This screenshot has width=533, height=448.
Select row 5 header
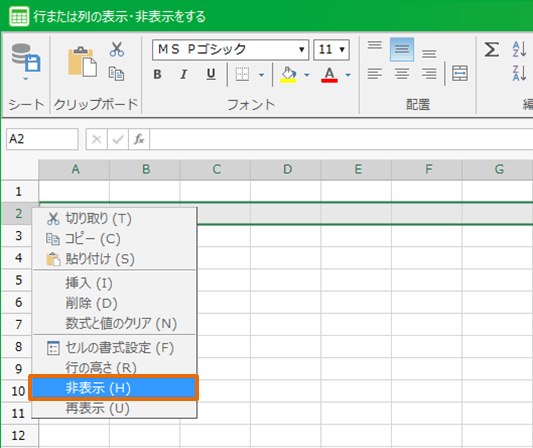click(17, 280)
